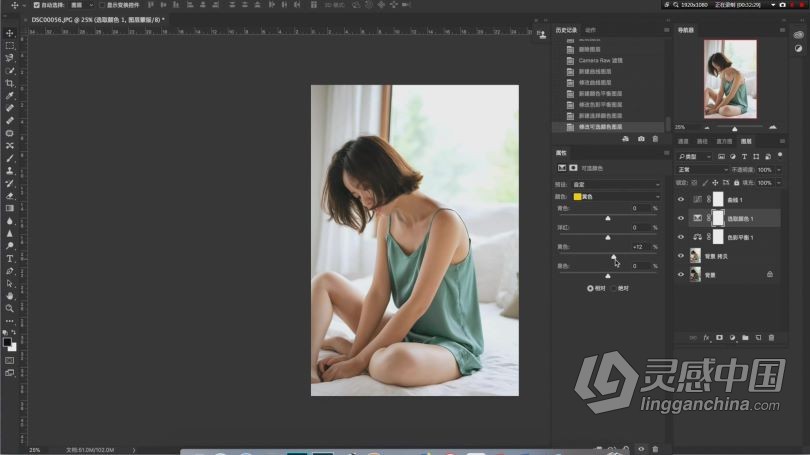Select the Rectangular Marquee tool
Screen dimensions: 810x455
[10, 46]
